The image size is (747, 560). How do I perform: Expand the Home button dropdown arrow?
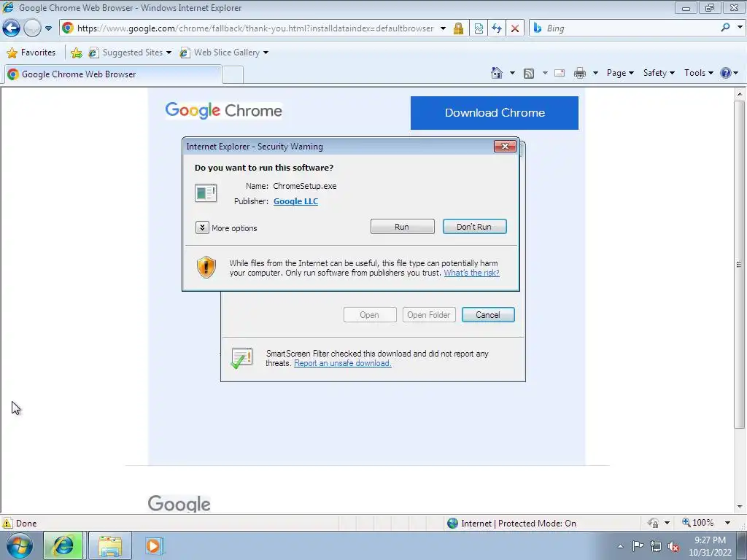[512, 73]
